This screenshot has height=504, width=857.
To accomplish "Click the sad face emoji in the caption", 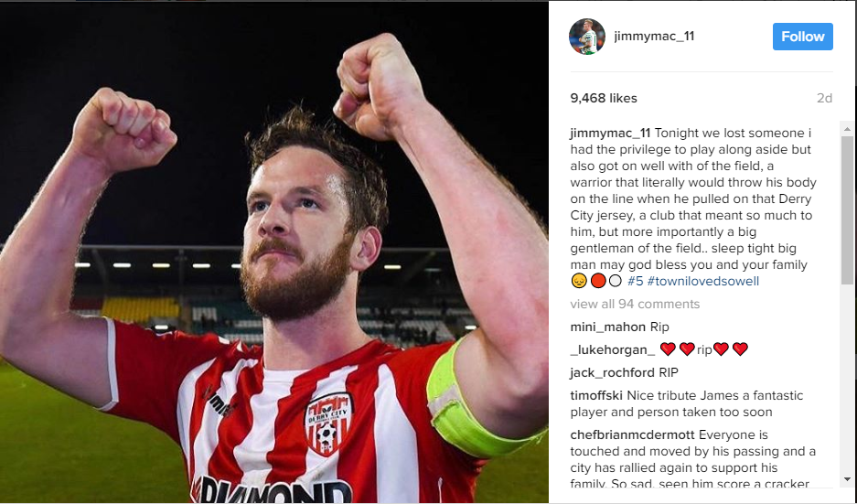I will (x=579, y=281).
